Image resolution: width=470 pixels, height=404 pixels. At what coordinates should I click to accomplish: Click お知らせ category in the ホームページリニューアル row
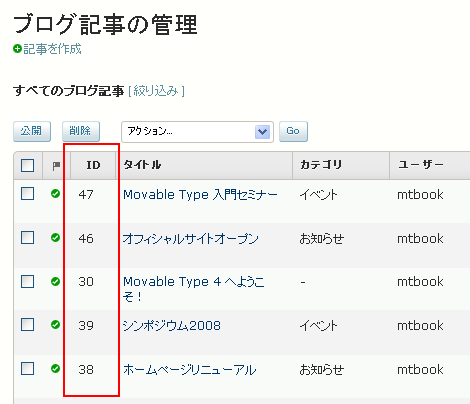322,370
